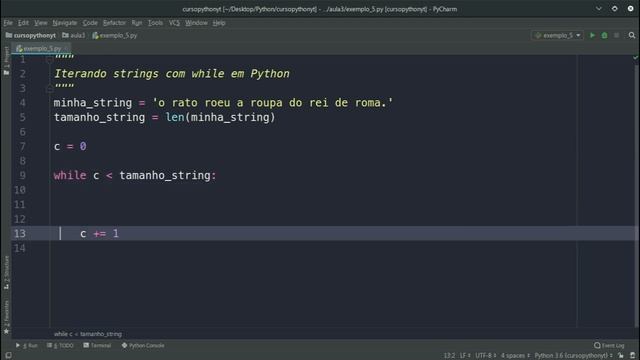Click the 'while c < tamanho_string' breadcrumb

pos(88,334)
